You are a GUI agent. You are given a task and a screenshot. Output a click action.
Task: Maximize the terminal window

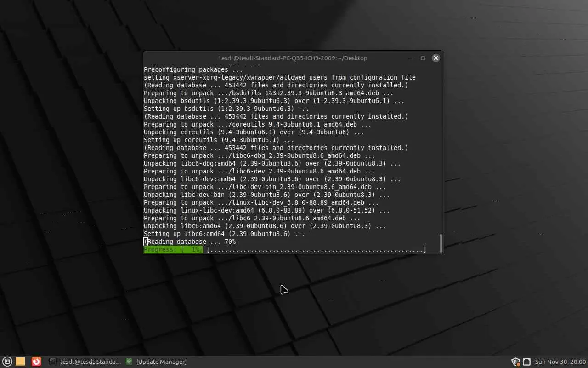423,58
